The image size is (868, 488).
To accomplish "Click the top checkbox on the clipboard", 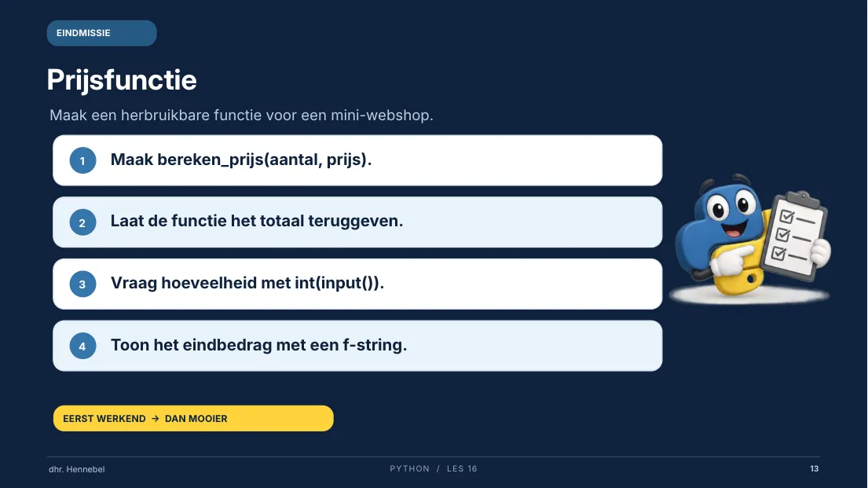I will click(x=786, y=216).
